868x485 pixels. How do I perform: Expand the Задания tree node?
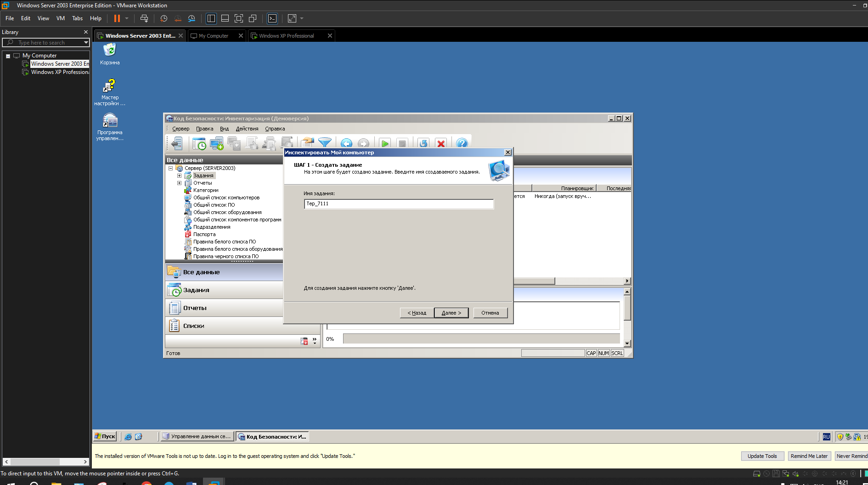179,175
